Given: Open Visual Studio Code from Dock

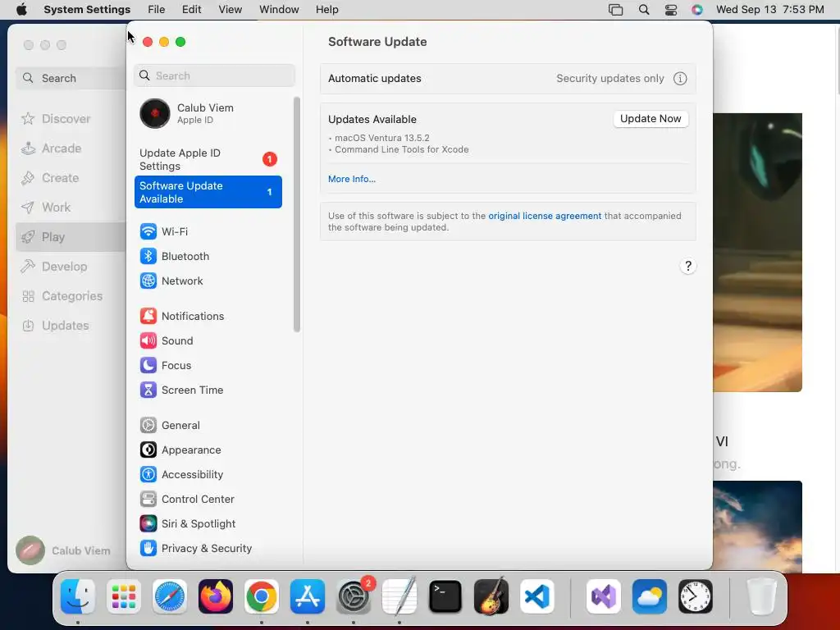Looking at the screenshot, I should tap(537, 596).
